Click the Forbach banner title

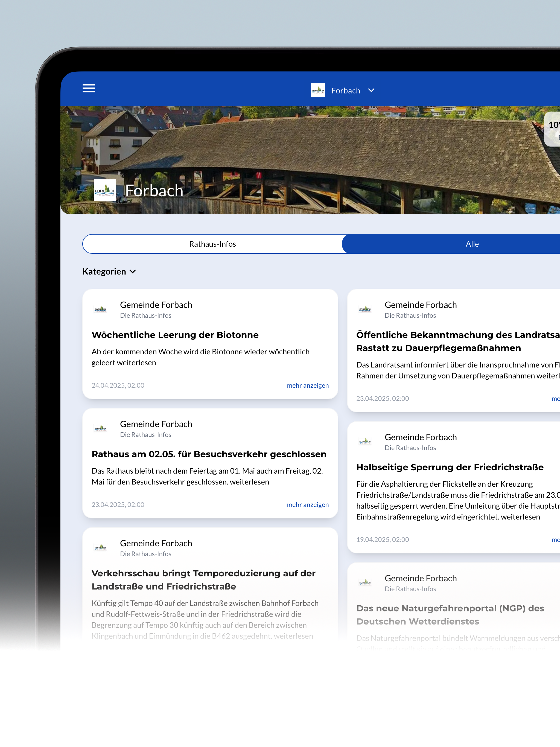pyautogui.click(x=154, y=191)
